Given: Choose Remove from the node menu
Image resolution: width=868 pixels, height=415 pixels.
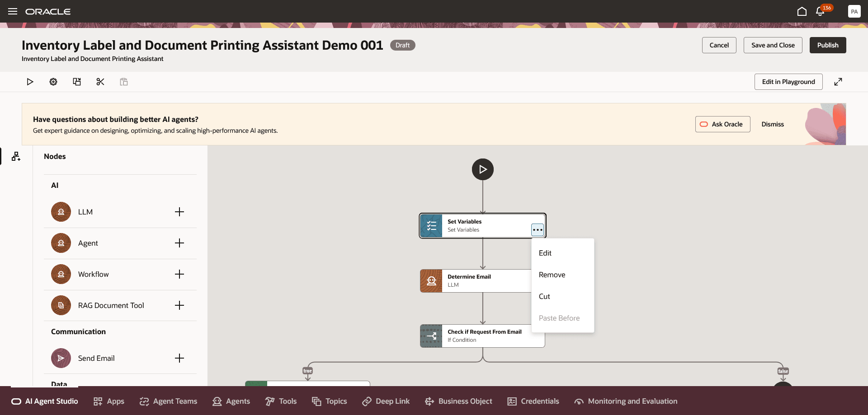Looking at the screenshot, I should pyautogui.click(x=563, y=275).
